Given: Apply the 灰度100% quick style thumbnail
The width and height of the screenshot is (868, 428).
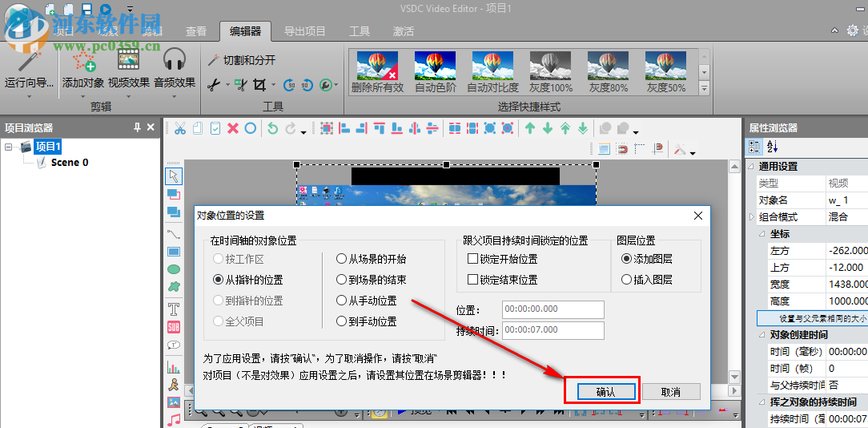Looking at the screenshot, I should tap(551, 72).
